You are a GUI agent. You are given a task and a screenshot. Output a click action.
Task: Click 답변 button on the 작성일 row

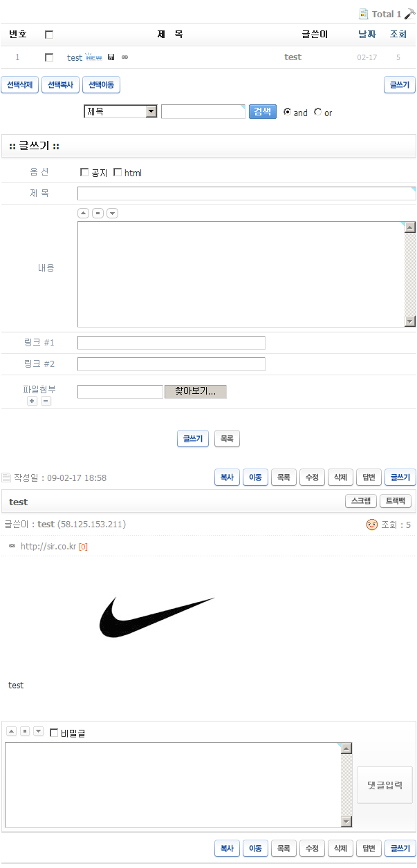click(x=369, y=477)
